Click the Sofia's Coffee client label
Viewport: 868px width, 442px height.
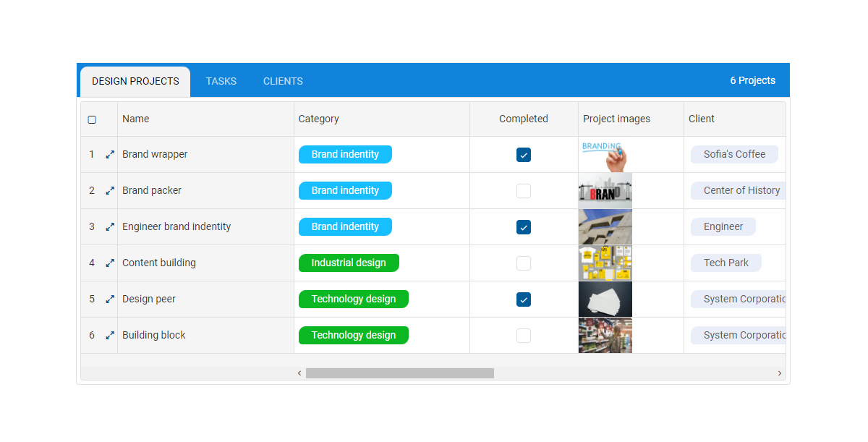coord(735,154)
